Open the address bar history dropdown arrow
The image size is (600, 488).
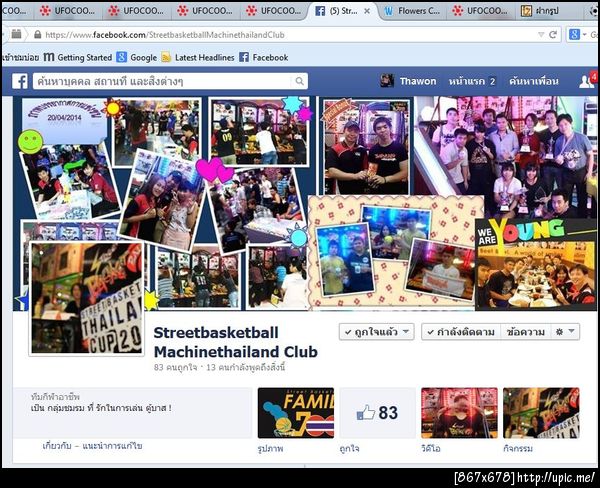point(541,35)
